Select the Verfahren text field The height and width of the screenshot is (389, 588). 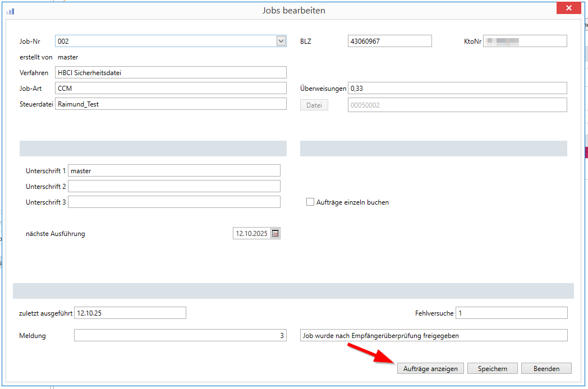tap(171, 72)
